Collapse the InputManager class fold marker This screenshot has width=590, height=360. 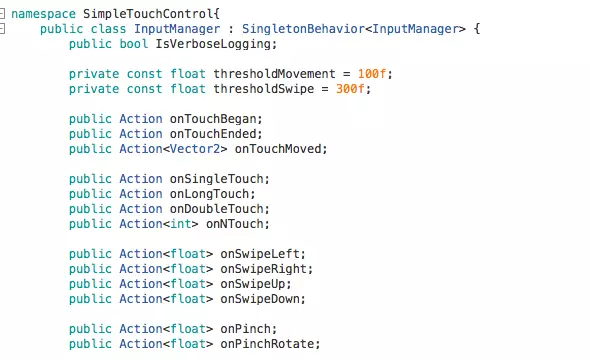point(2,29)
